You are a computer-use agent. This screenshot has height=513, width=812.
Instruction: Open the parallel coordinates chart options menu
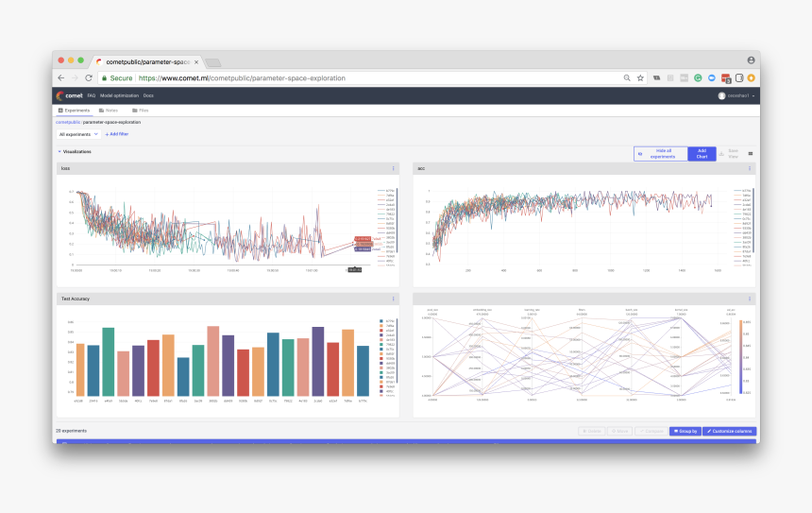[x=750, y=299]
